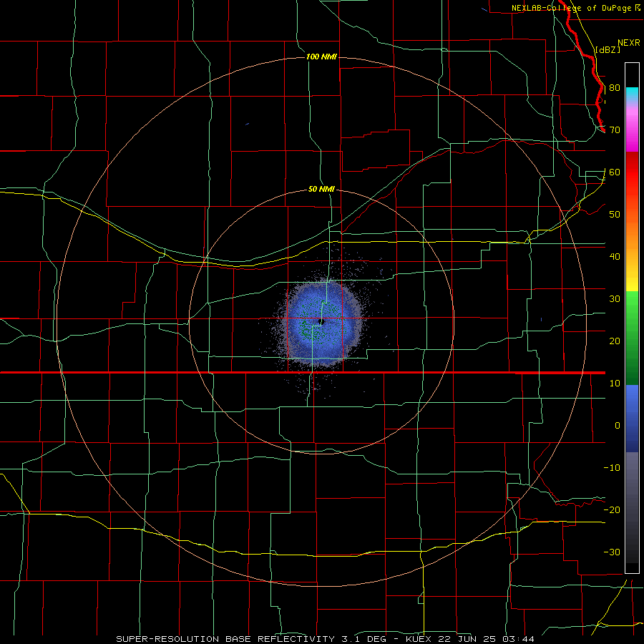Click the NEXR label above the color bar
Image resolution: width=644 pixels, height=644 pixels.
point(629,43)
